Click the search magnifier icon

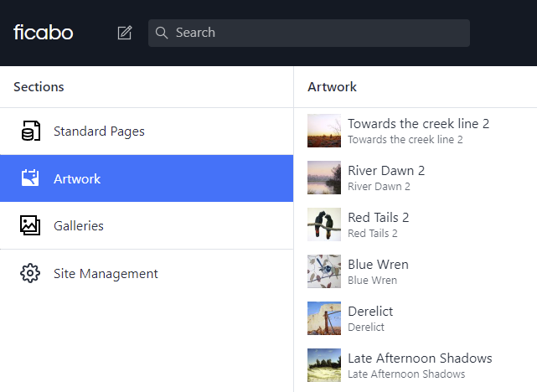163,33
